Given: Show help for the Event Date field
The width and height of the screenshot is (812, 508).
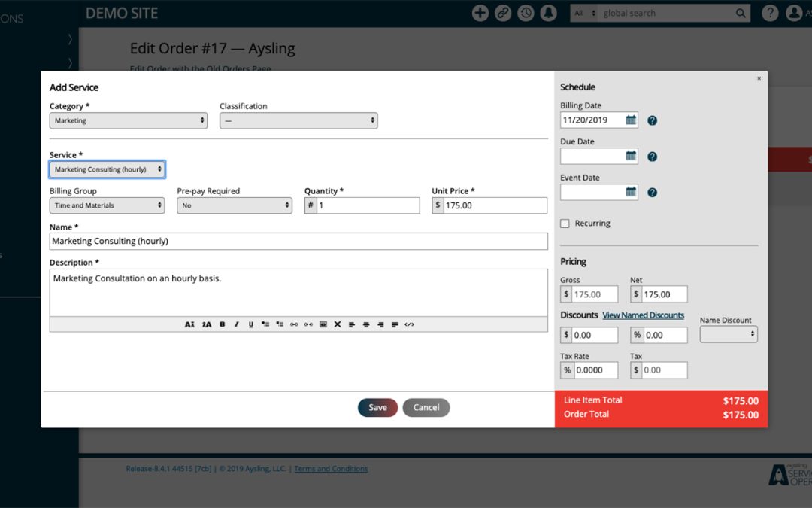Looking at the screenshot, I should pos(653,193).
